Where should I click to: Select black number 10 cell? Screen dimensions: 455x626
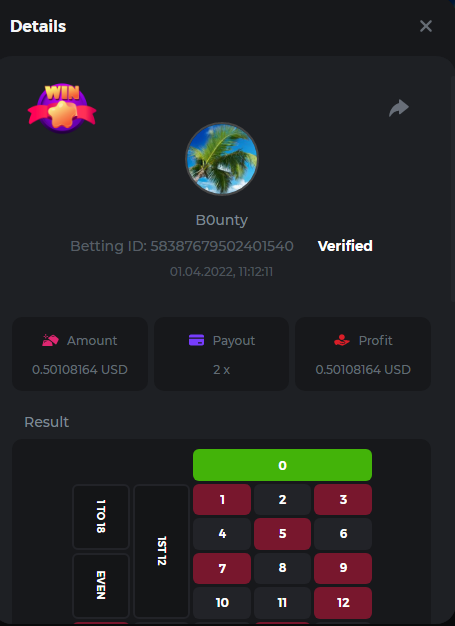222,602
